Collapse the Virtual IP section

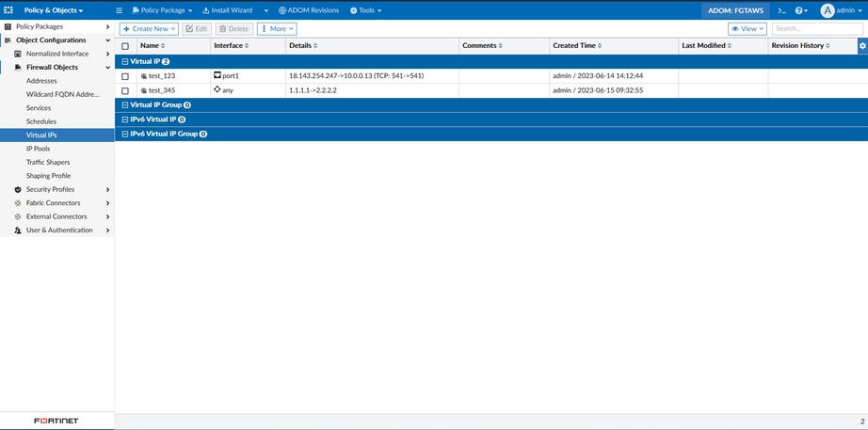[125, 61]
